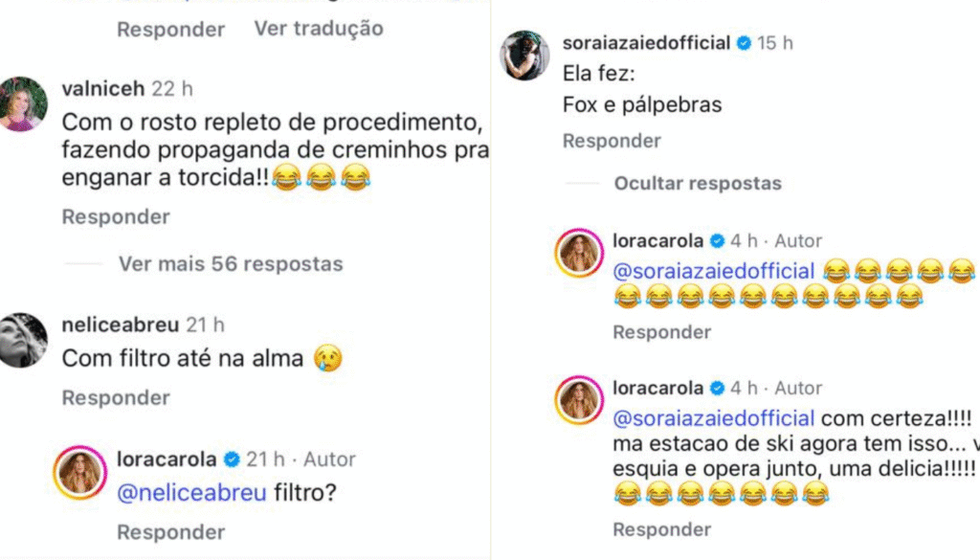Viewport: 980px width, 560px height.
Task: Open valniceh's profile picture
Action: (x=23, y=103)
